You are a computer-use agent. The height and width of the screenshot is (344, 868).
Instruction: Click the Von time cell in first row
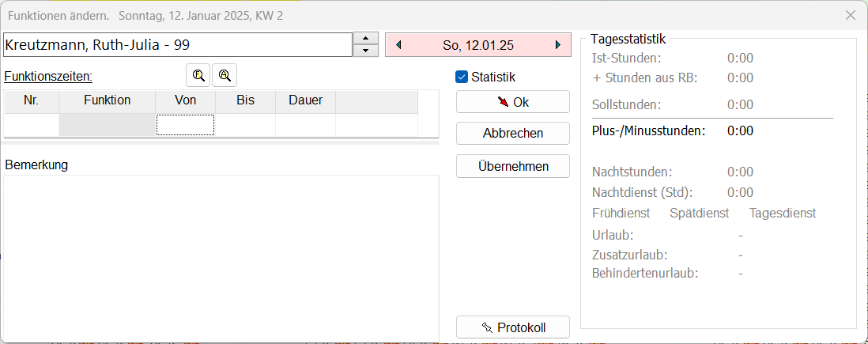tap(185, 125)
